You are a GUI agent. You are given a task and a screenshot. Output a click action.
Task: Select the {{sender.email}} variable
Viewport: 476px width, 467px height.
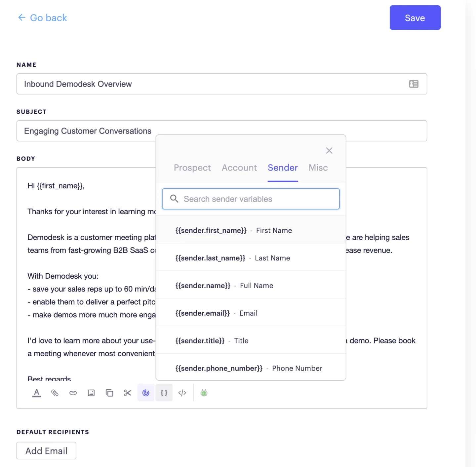click(251, 313)
